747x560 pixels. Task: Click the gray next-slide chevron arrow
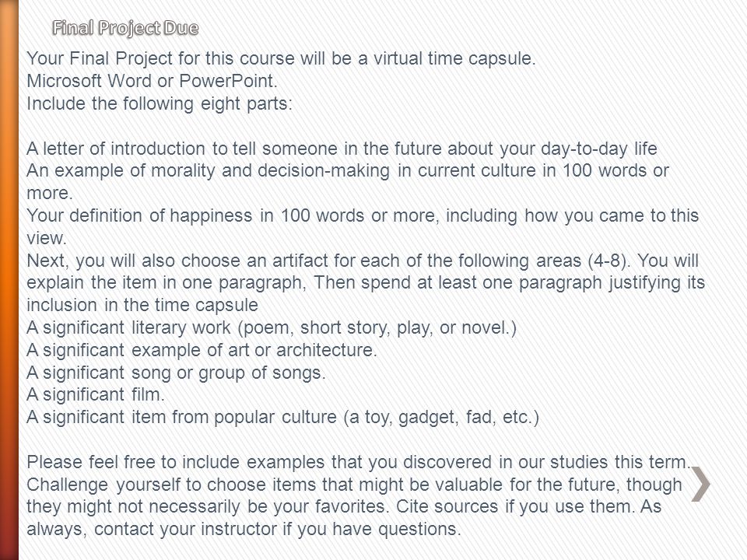700,485
